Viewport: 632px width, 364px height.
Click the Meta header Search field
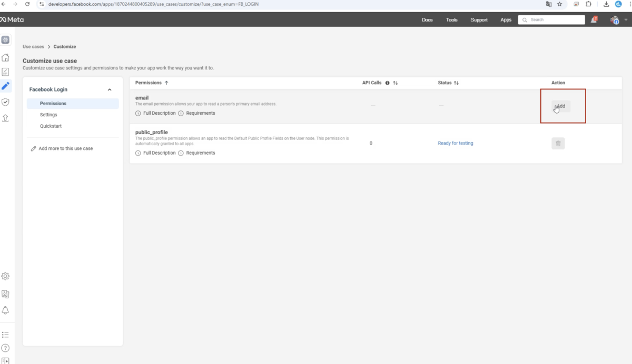551,19
